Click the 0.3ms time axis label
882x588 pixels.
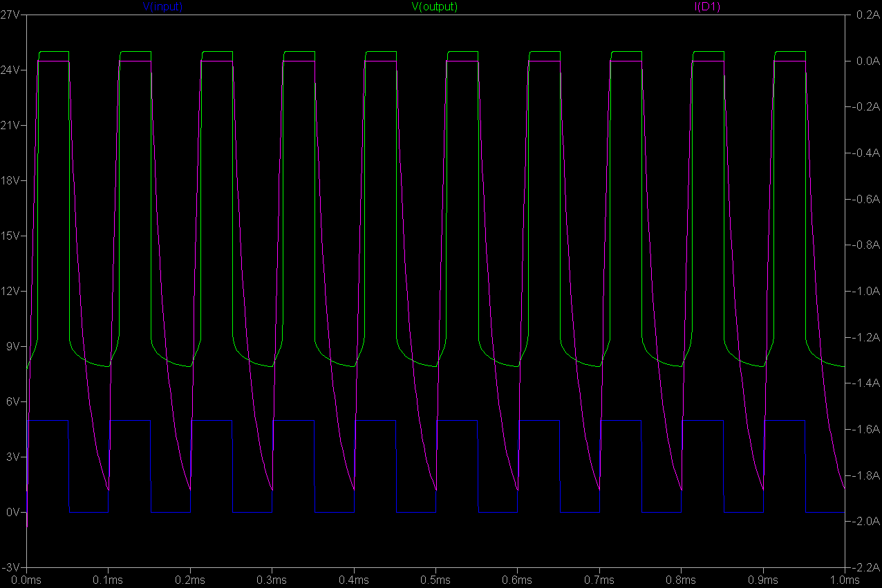(272, 580)
